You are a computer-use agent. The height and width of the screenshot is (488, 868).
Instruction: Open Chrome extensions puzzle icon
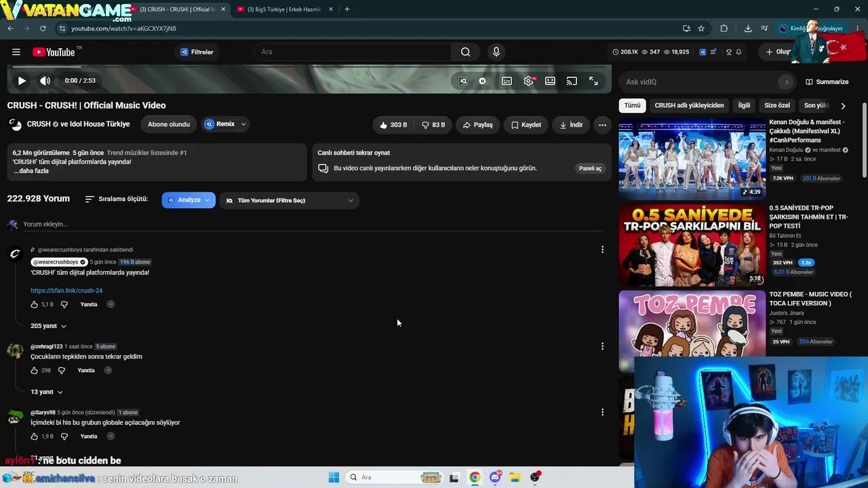point(724,28)
